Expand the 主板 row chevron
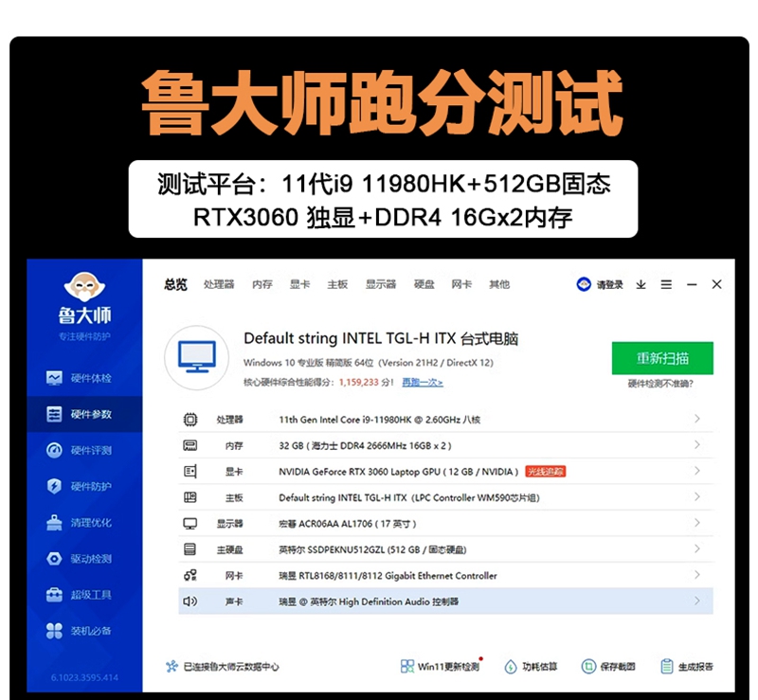This screenshot has height=700, width=758. point(697,496)
